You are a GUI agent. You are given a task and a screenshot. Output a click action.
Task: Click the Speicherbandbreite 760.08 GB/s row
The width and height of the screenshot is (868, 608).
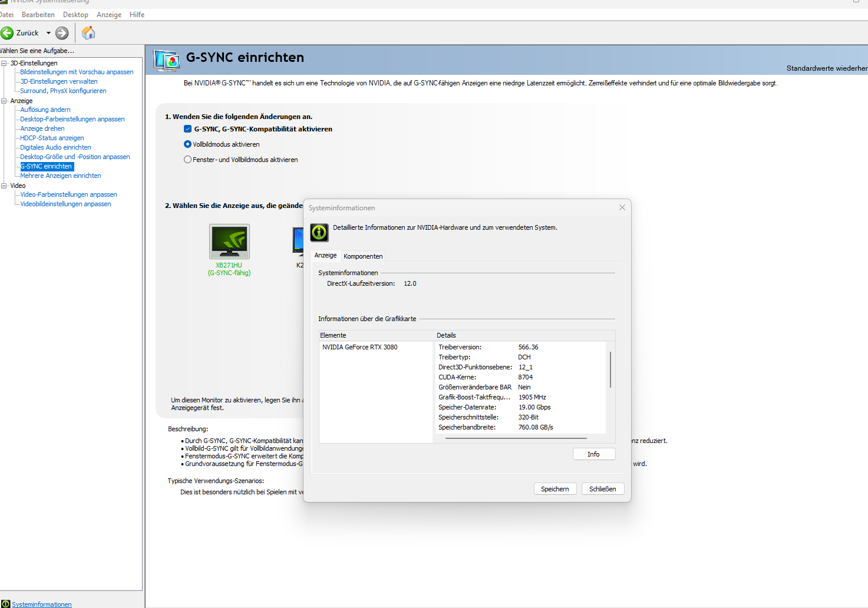click(521, 427)
